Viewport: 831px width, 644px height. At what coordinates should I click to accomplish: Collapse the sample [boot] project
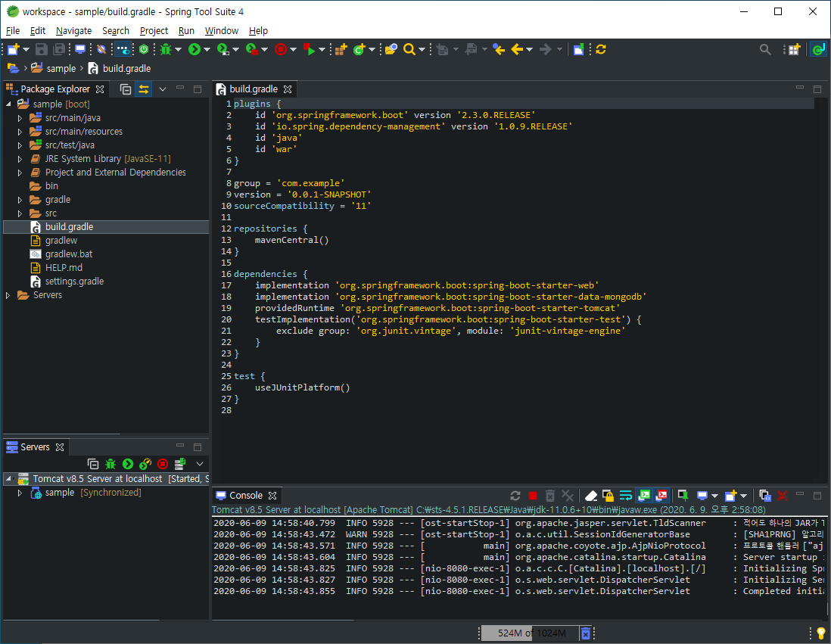8,104
